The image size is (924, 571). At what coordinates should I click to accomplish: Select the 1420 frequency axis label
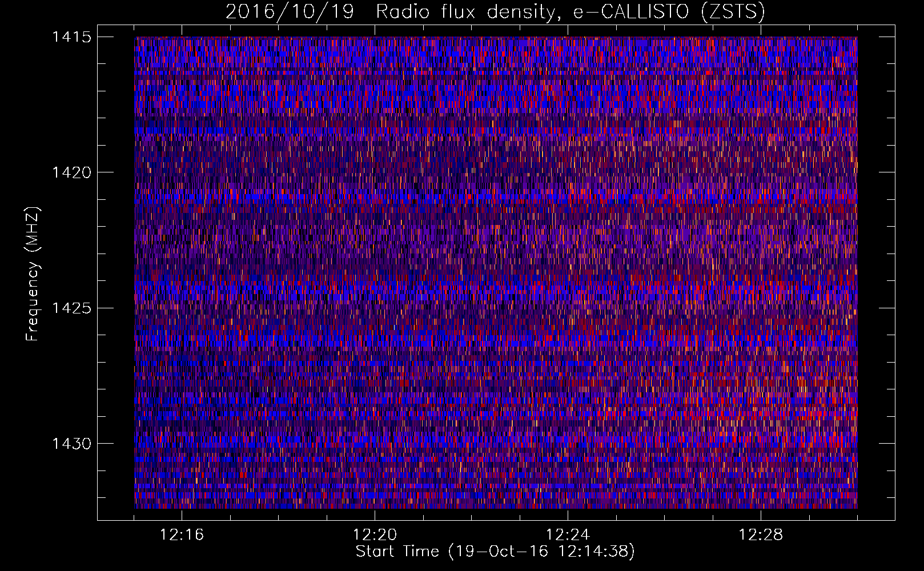click(x=71, y=172)
